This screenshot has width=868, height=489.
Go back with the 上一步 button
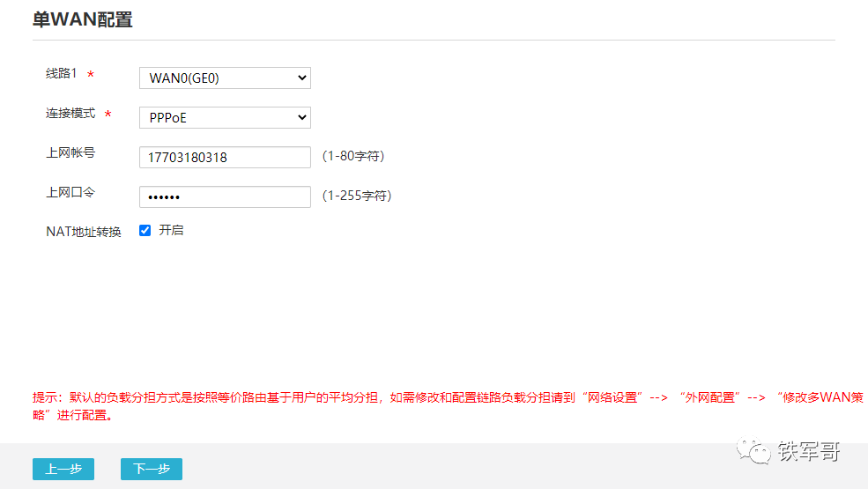(63, 469)
